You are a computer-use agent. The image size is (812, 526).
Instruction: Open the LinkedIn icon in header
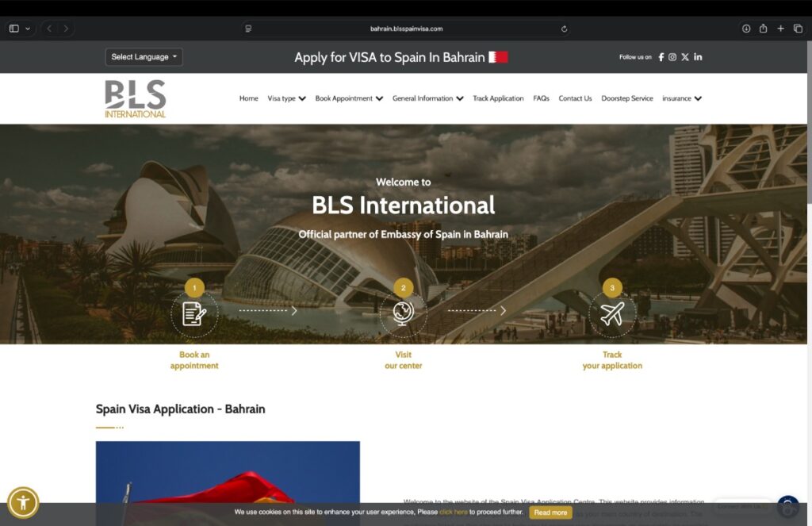pyautogui.click(x=698, y=57)
